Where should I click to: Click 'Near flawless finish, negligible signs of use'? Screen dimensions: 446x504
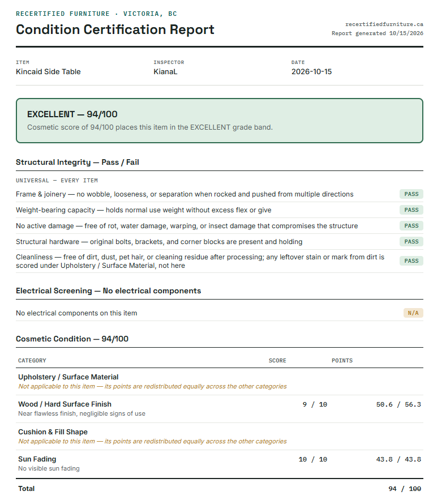point(82,414)
